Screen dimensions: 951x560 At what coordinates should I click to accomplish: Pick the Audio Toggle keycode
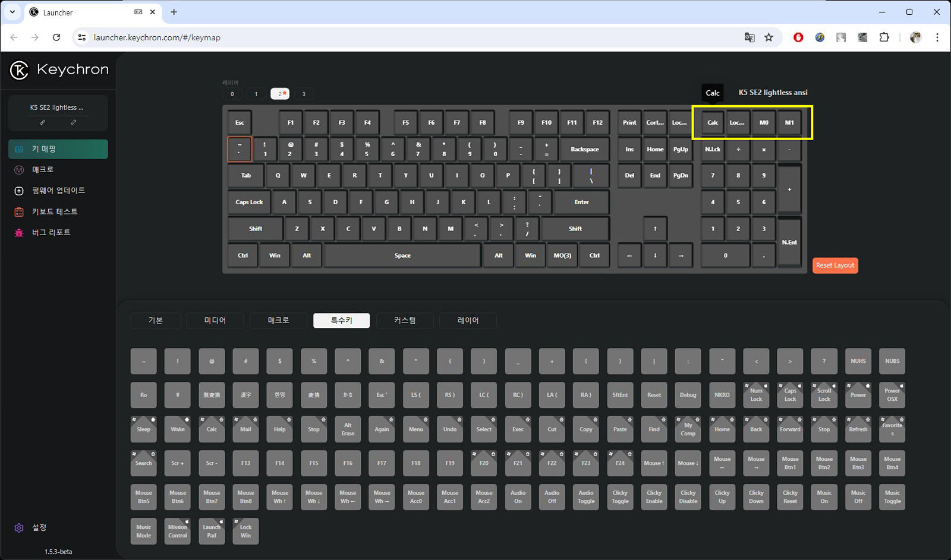(x=586, y=496)
